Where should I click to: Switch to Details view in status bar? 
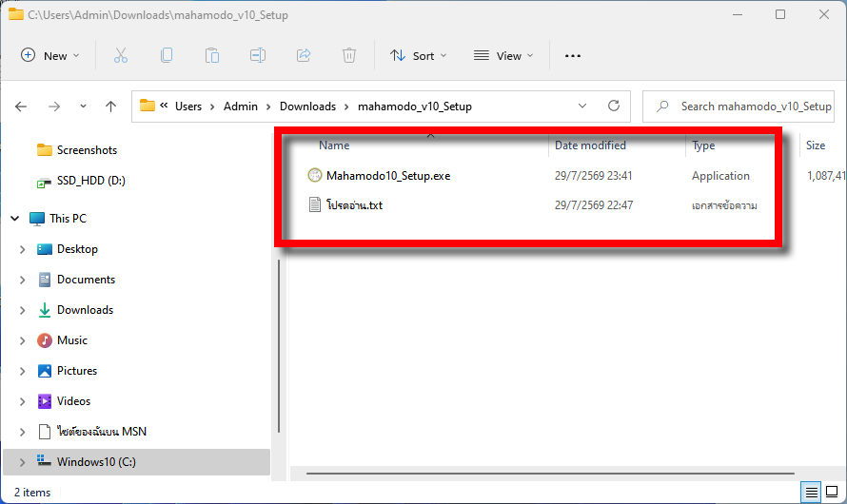coord(811,493)
